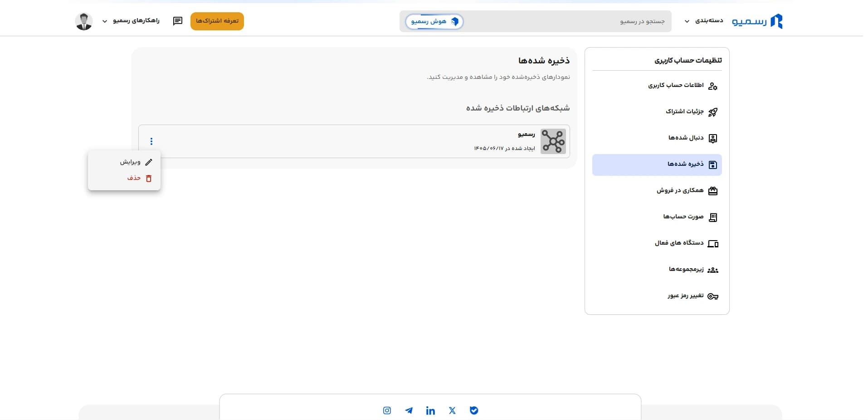Open the messages chat icon

(178, 21)
